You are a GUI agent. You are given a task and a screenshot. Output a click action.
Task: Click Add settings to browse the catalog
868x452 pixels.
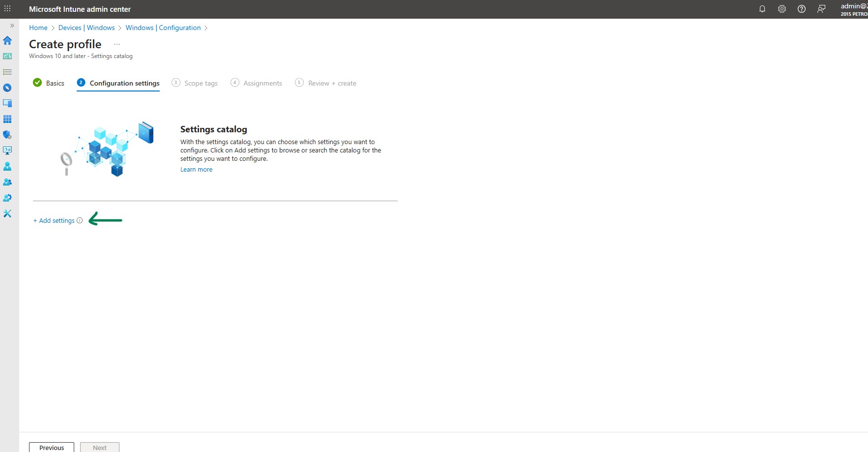pos(54,220)
